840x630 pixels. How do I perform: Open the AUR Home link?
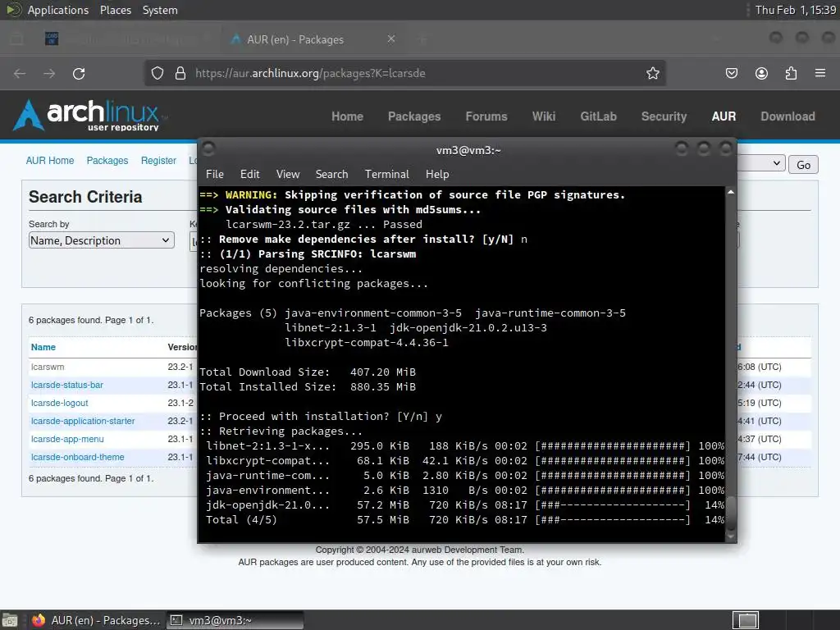tap(50, 161)
